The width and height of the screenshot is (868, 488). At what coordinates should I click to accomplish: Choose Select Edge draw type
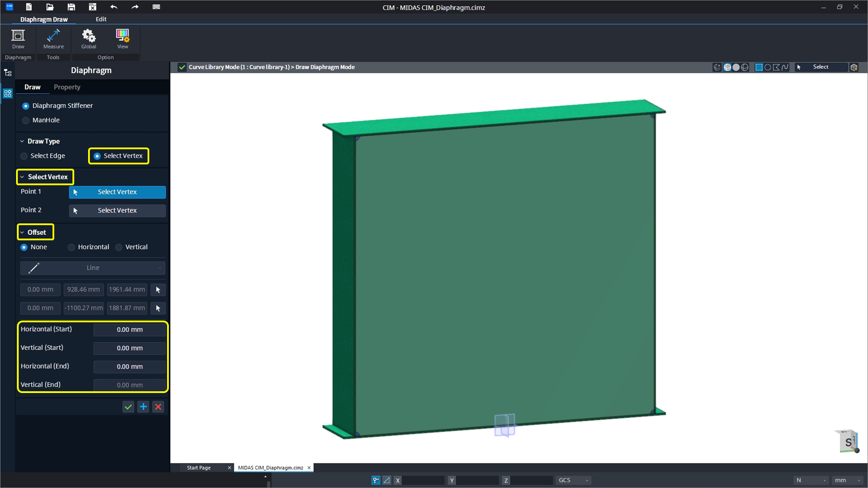[x=24, y=156]
